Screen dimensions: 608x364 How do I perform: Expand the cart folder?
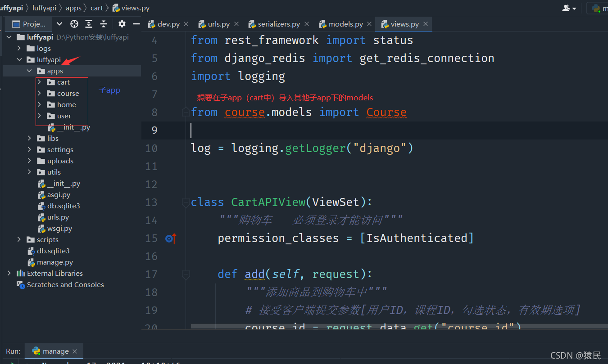(x=39, y=82)
